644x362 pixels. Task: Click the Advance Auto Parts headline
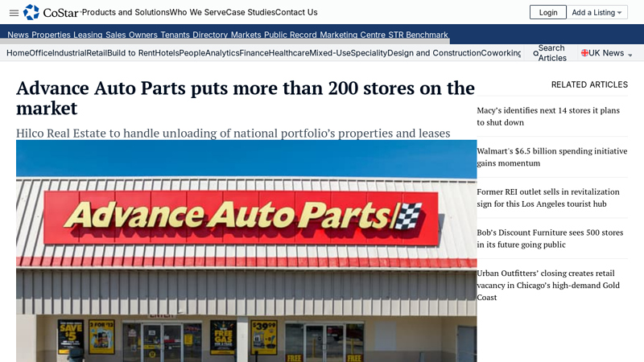point(246,98)
